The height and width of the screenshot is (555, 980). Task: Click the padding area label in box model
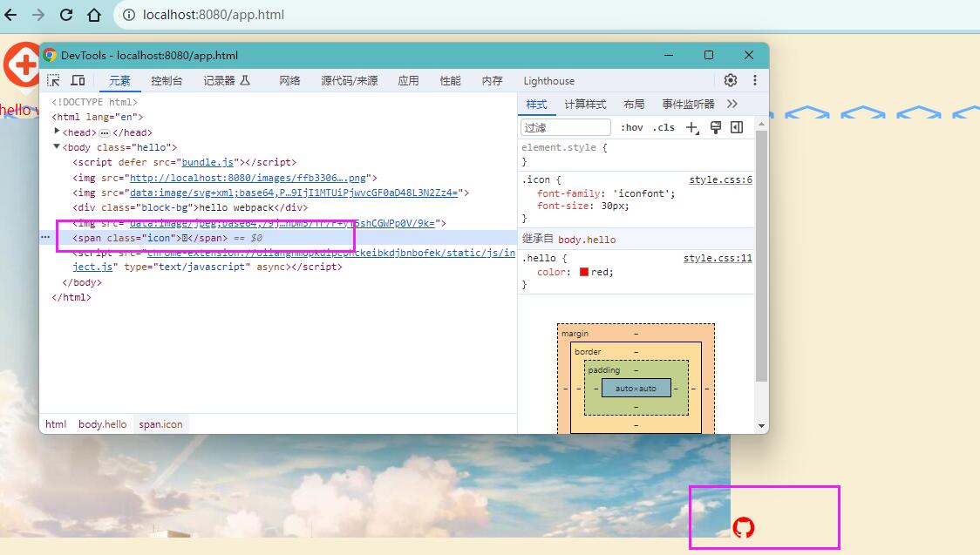pyautogui.click(x=603, y=369)
